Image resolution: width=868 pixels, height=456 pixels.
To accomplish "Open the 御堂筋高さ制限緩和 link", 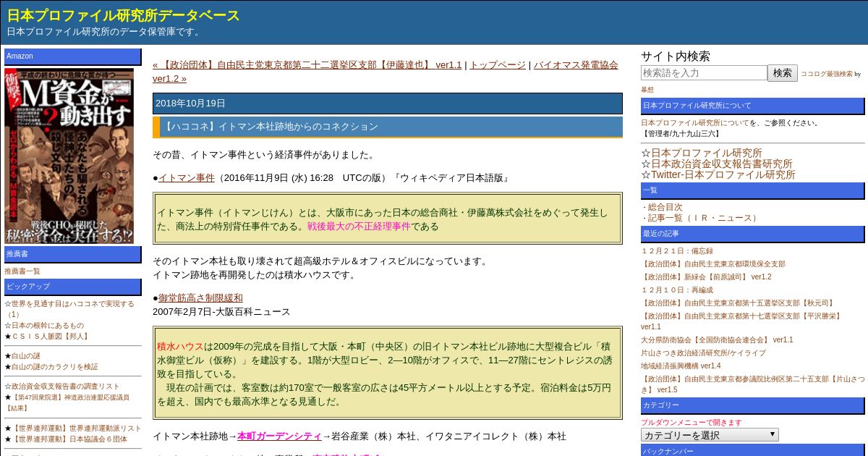I will tap(200, 297).
